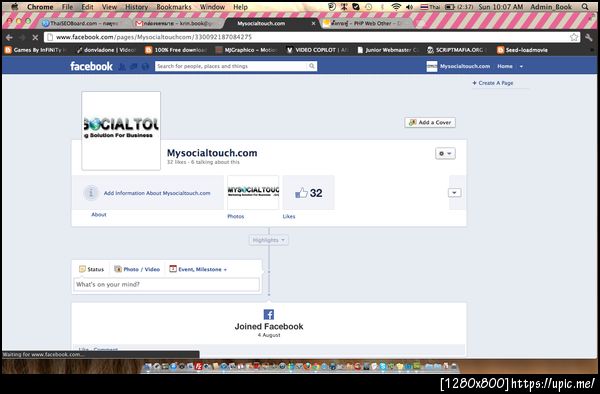
Task: Stop the page loading with the X button
Action: [35, 37]
